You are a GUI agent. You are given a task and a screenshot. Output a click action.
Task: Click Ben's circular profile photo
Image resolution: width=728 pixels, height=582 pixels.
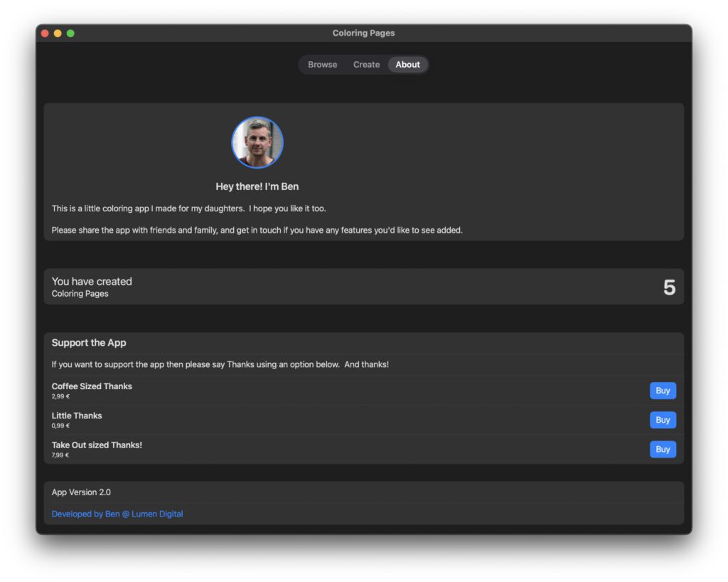[257, 142]
